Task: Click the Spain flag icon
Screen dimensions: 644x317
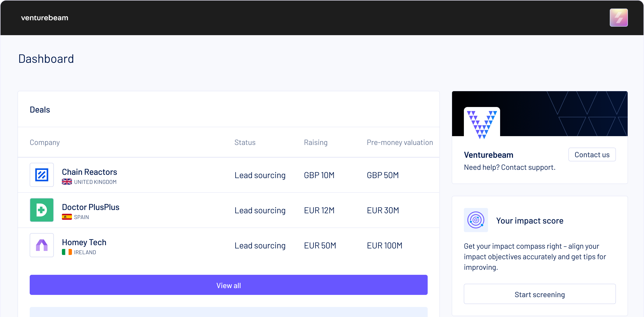Action: point(67,217)
